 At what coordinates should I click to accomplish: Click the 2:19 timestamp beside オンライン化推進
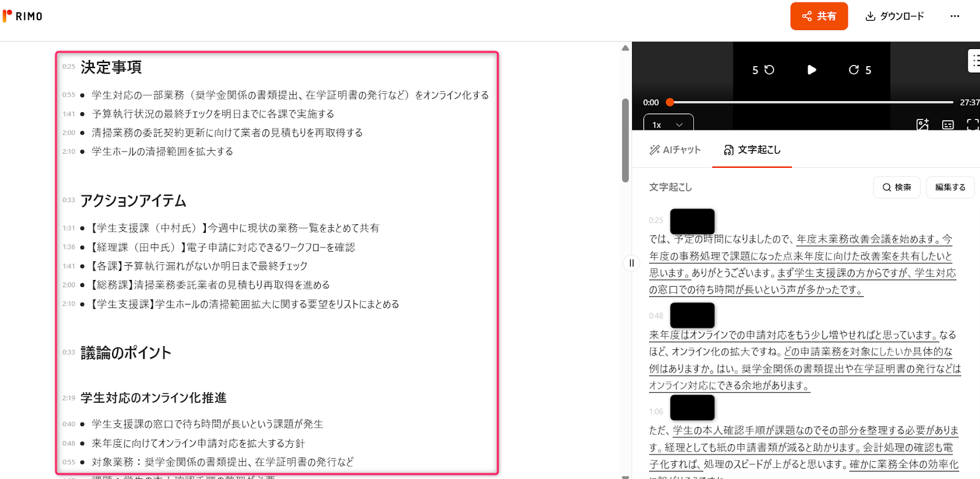(69, 398)
